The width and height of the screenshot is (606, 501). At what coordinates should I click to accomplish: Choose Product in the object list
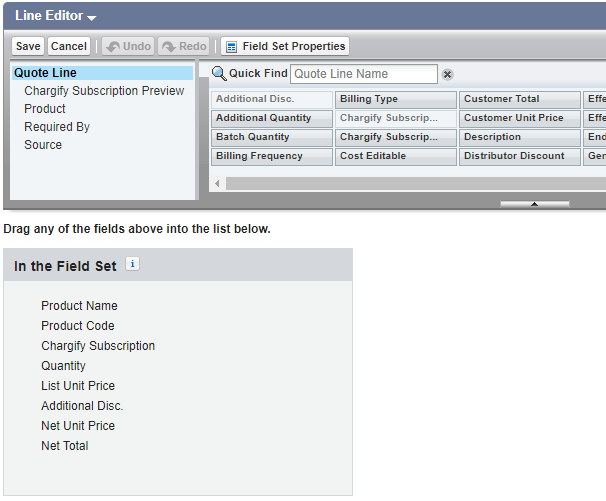tap(45, 109)
